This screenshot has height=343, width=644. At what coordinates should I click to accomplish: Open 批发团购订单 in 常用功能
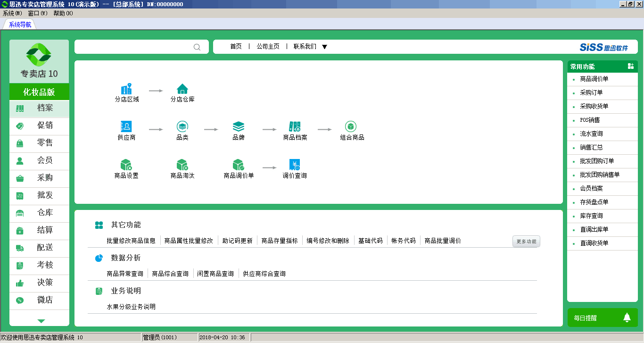603,161
